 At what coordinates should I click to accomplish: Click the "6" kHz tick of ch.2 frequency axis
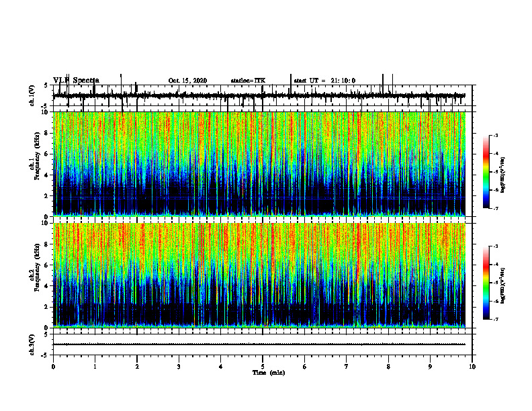coord(47,265)
